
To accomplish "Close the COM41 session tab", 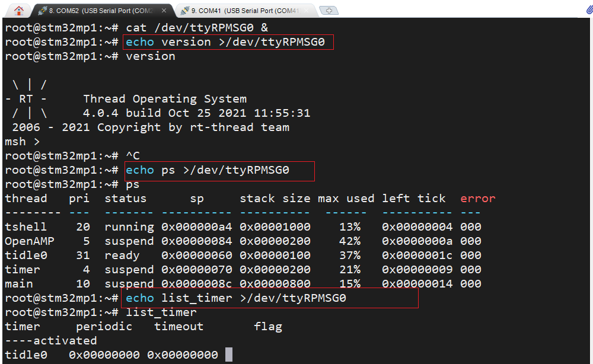I will pos(305,10).
